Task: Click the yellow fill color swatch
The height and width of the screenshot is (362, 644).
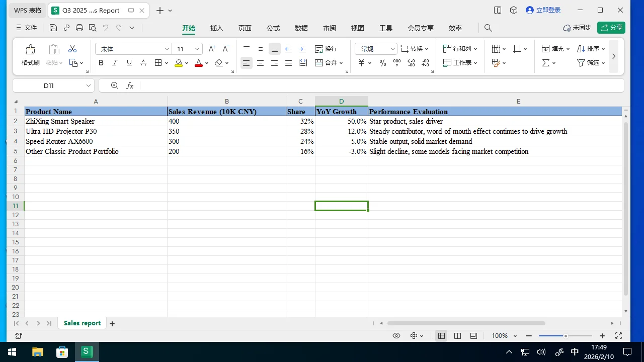Action: 179,63
